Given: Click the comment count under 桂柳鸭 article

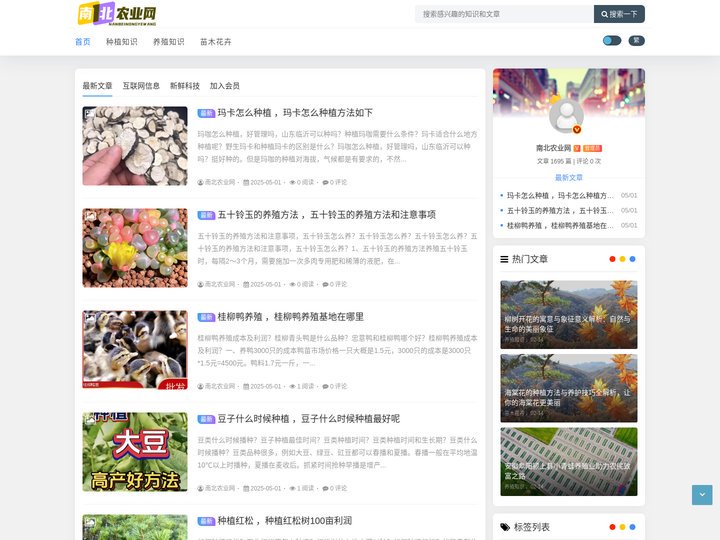Looking at the screenshot, I should point(335,386).
